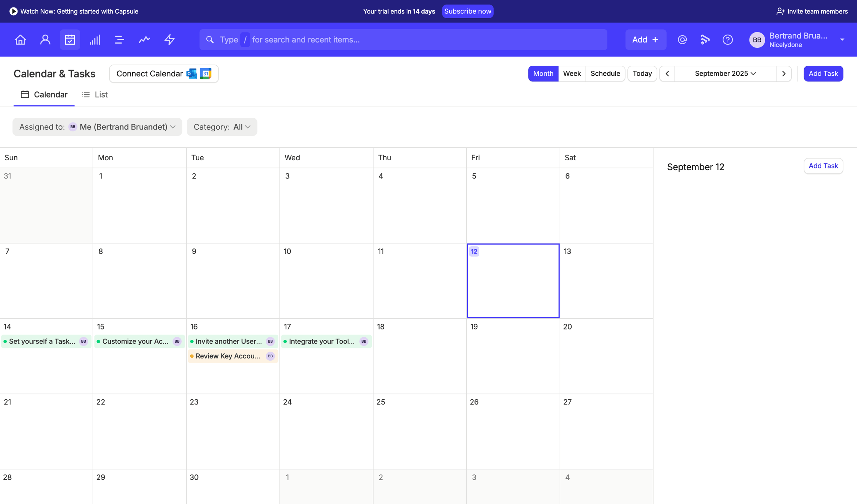Click the Nicelydone account name

pyautogui.click(x=786, y=45)
